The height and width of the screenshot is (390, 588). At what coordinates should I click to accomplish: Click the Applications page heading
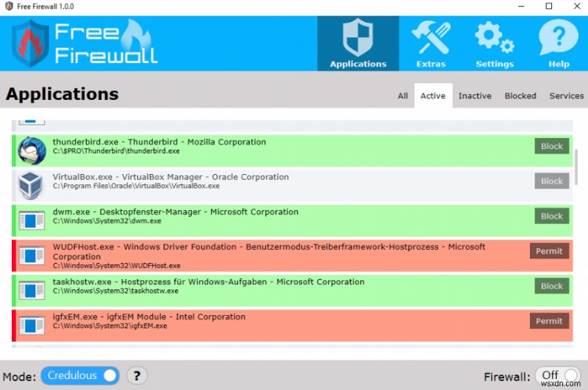pyautogui.click(x=62, y=94)
